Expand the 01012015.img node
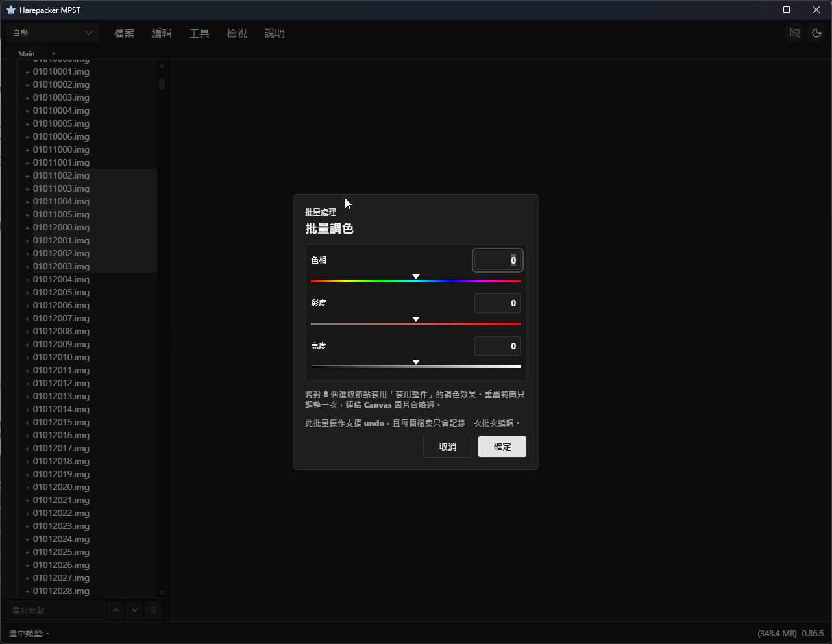832x644 pixels. point(27,423)
